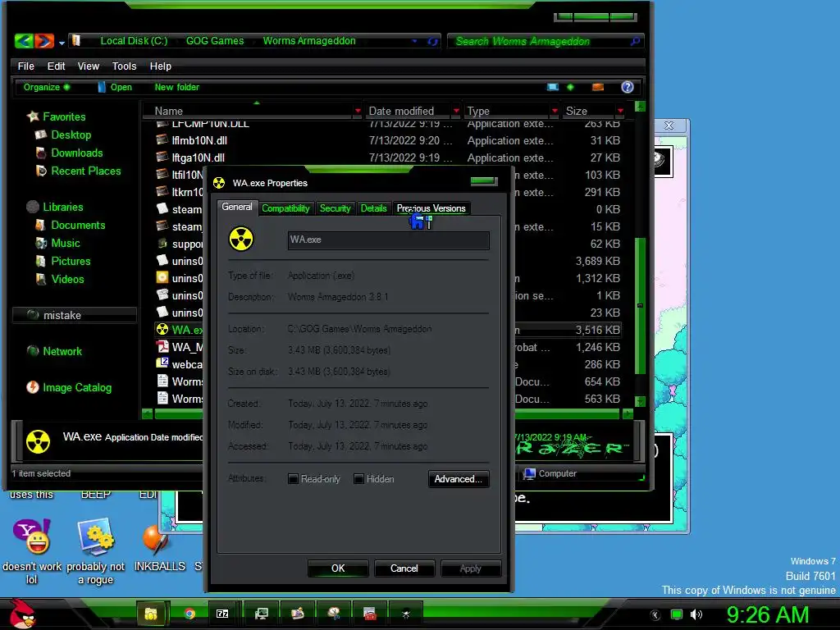The width and height of the screenshot is (840, 630).
Task: Open the Date modified column filter dropdown
Action: coord(456,111)
